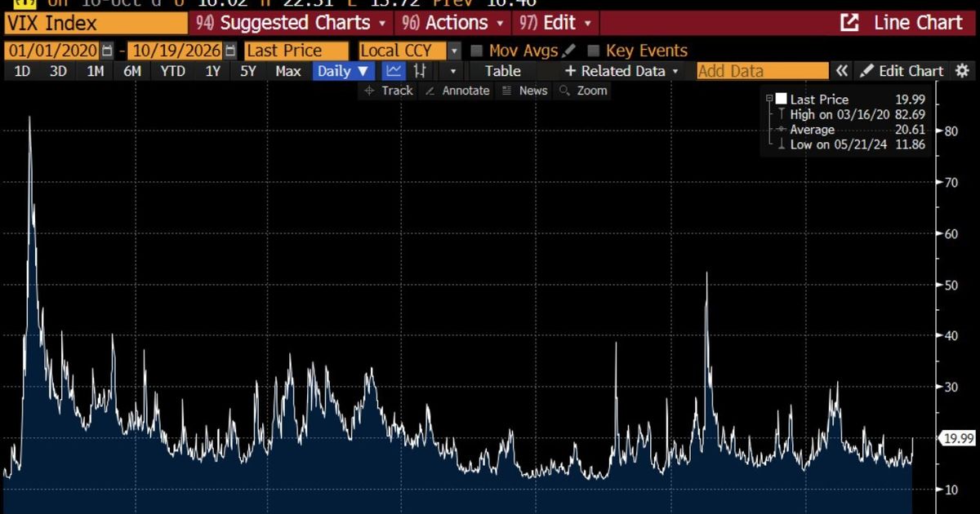Open the Local CCY currency dropdown arrow
The width and height of the screenshot is (980, 514).
coord(454,51)
